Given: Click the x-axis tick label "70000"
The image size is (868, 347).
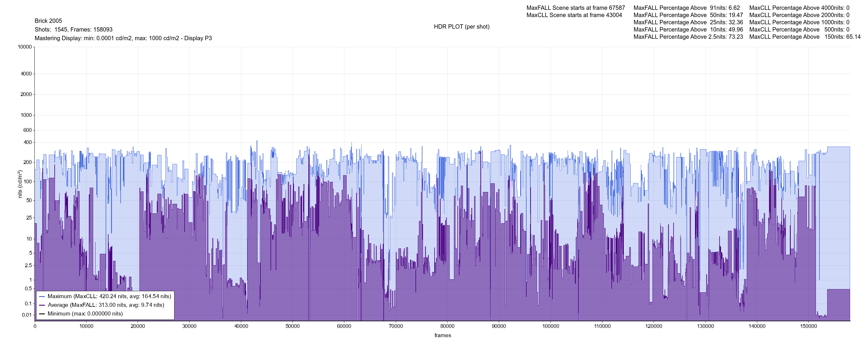Looking at the screenshot, I should point(396,326).
